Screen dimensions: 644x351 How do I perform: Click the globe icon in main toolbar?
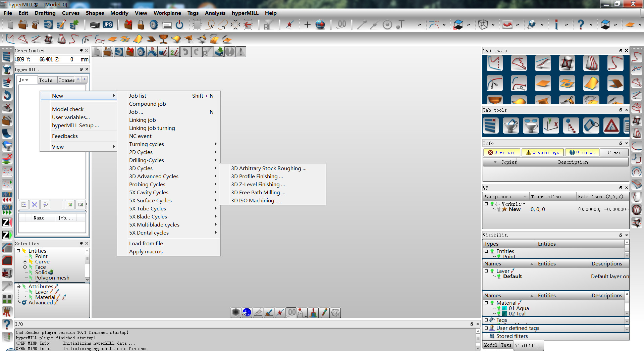tap(320, 24)
